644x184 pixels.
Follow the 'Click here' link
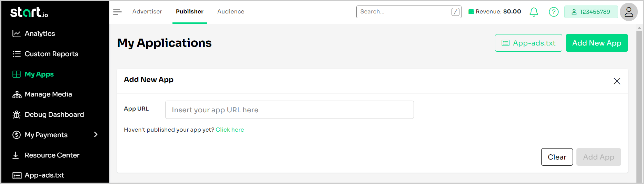pos(230,130)
